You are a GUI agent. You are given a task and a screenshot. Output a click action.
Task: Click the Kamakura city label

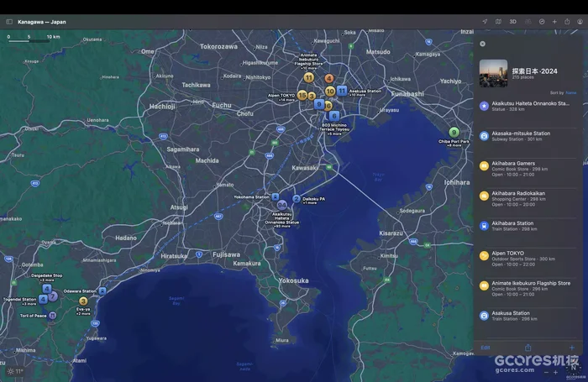click(247, 264)
